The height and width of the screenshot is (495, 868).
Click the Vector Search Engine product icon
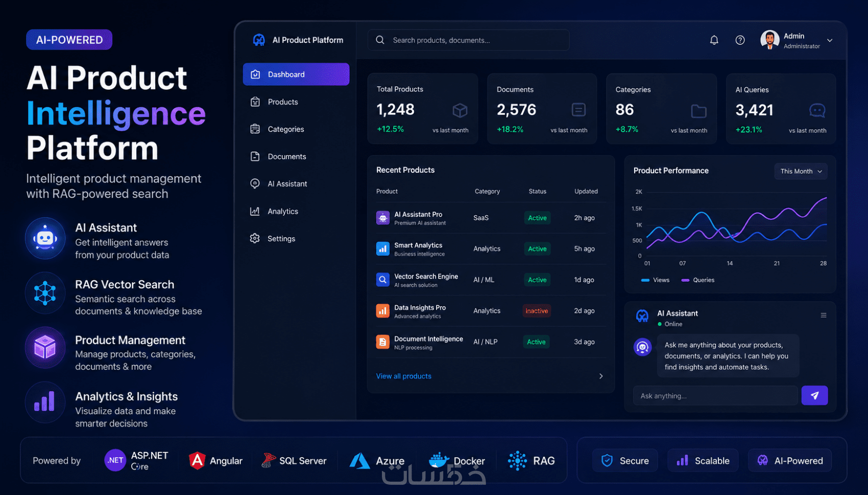click(x=382, y=280)
